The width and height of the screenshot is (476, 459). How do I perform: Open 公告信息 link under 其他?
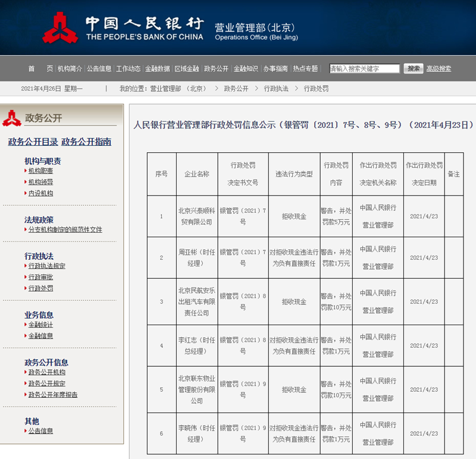tap(40, 431)
